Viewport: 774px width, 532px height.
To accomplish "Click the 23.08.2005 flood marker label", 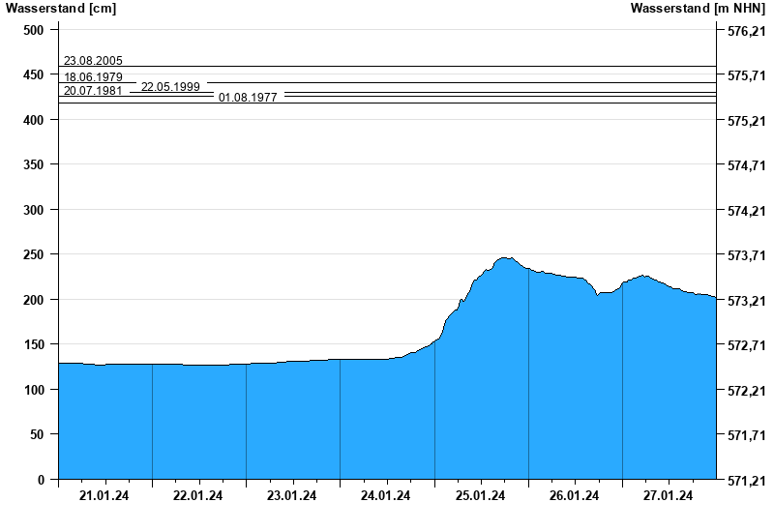I will click(93, 61).
